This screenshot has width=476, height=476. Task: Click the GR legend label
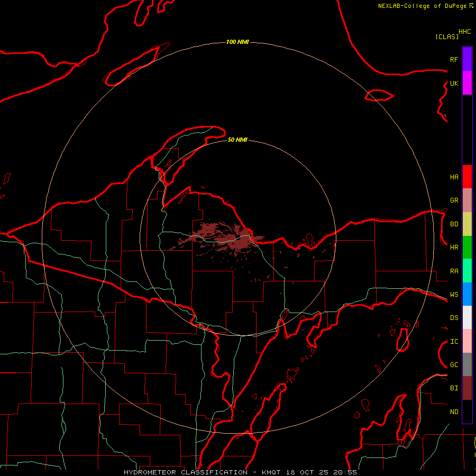point(454,200)
